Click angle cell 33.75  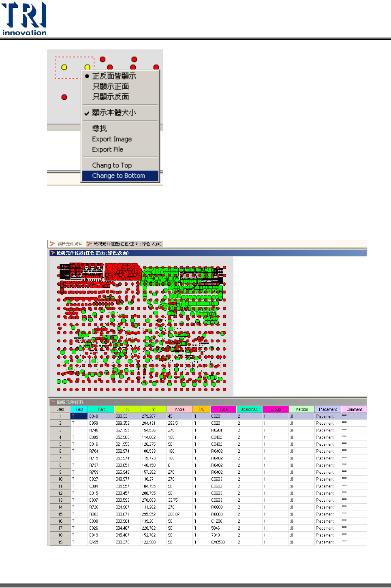pyautogui.click(x=179, y=500)
